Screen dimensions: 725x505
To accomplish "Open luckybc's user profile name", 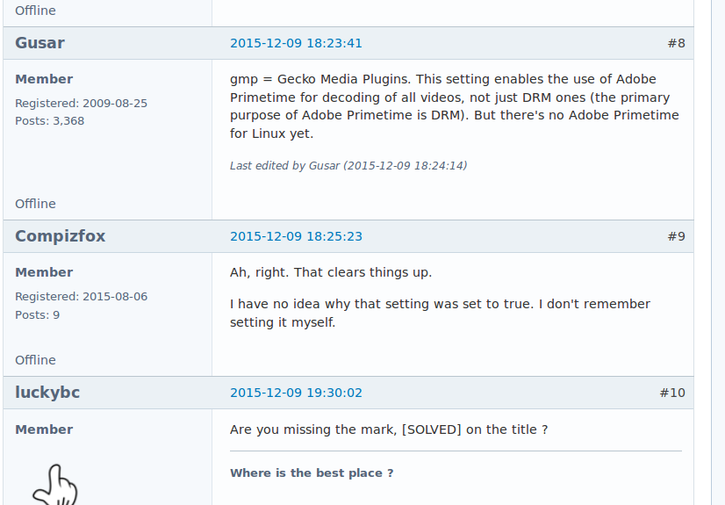I will point(47,393).
